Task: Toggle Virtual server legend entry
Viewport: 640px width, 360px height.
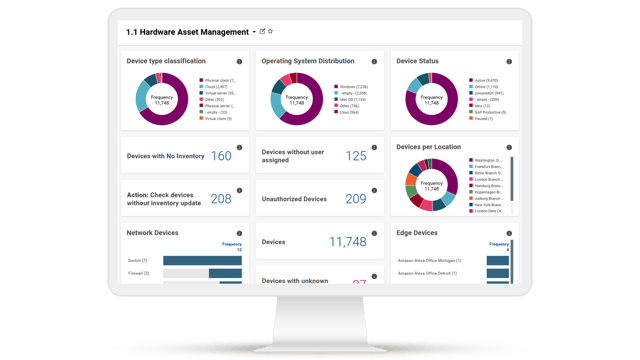Action: (218, 93)
